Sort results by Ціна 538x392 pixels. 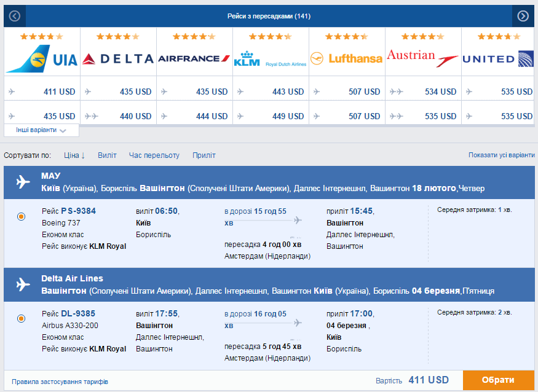coord(74,155)
